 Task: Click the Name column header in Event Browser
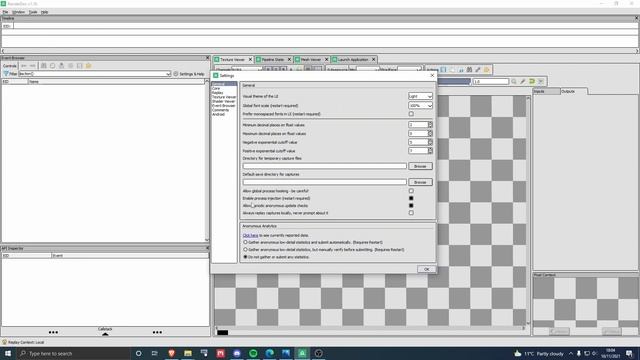click(116, 82)
